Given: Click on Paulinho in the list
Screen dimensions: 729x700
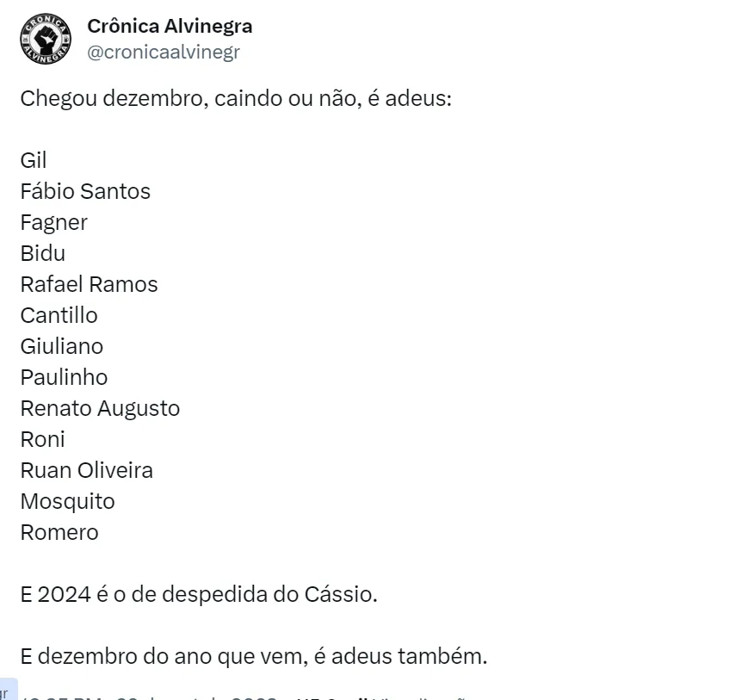Looking at the screenshot, I should (64, 377).
